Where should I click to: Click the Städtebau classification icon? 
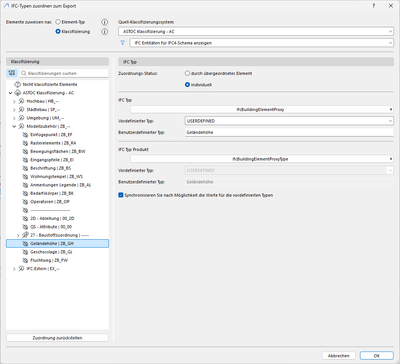21,109
